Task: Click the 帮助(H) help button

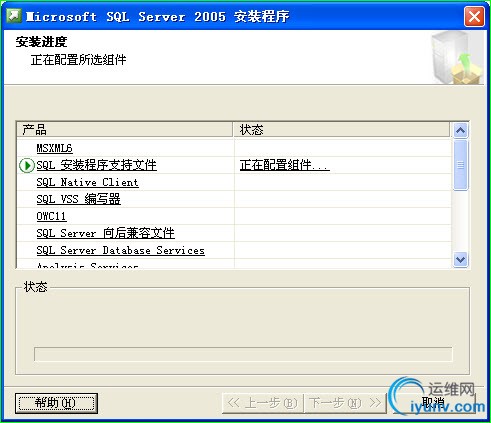Action: [x=56, y=403]
